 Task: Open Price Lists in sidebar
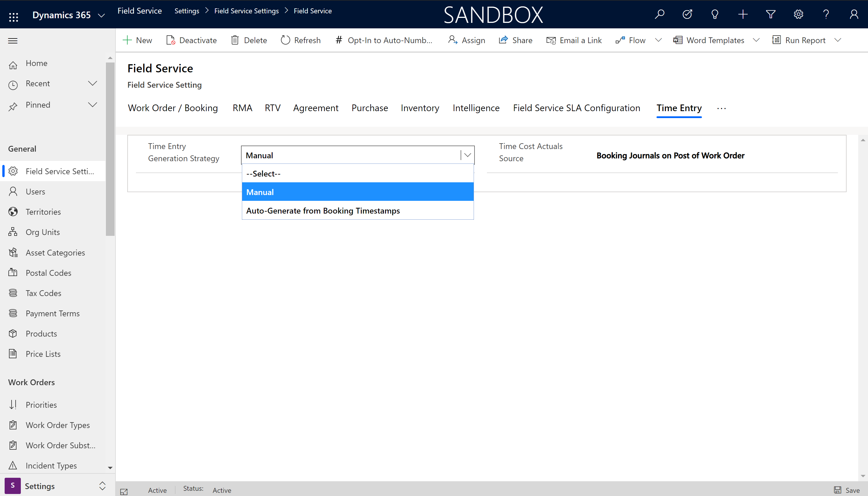point(53,354)
